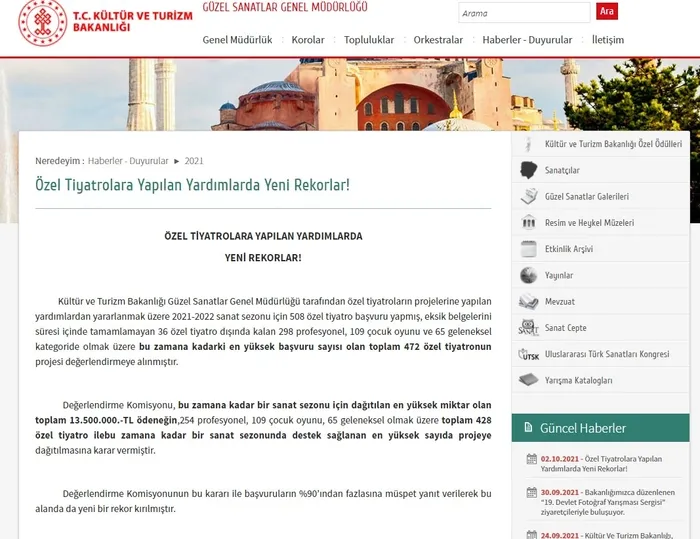This screenshot has width=700, height=539.
Task: Click the Mevzuat book icon
Action: 529,301
